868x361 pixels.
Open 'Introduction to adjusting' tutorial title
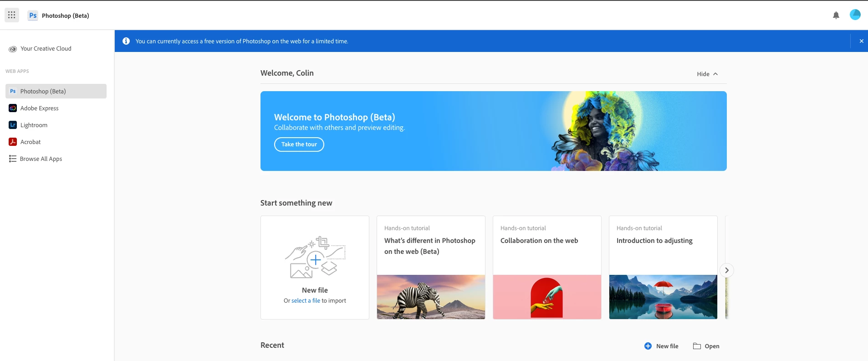pos(654,241)
